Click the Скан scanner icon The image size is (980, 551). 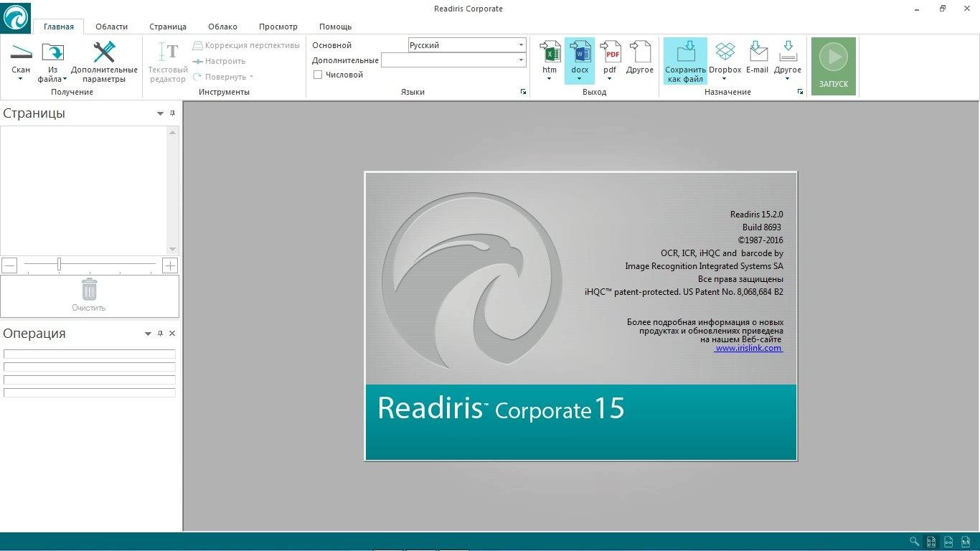coord(21,52)
